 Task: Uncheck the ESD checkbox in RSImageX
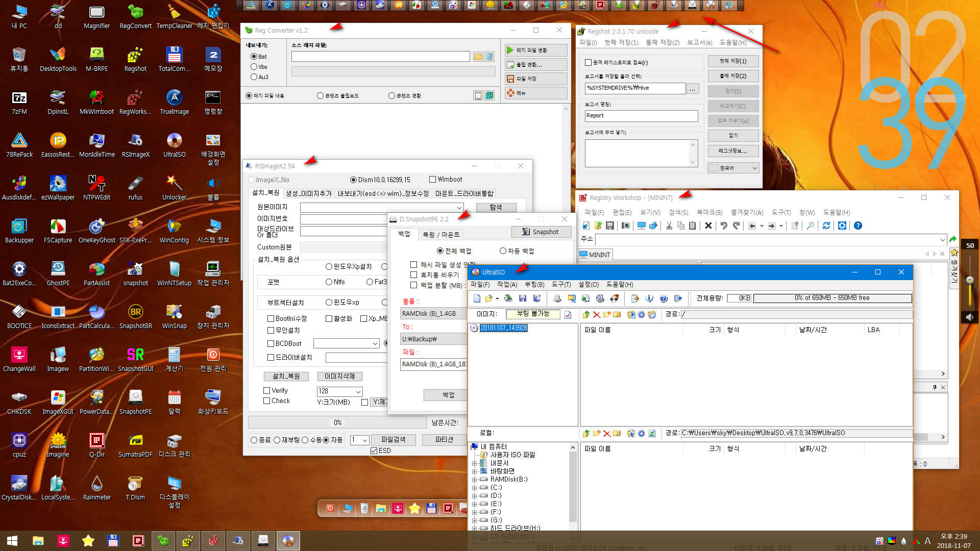(x=374, y=451)
